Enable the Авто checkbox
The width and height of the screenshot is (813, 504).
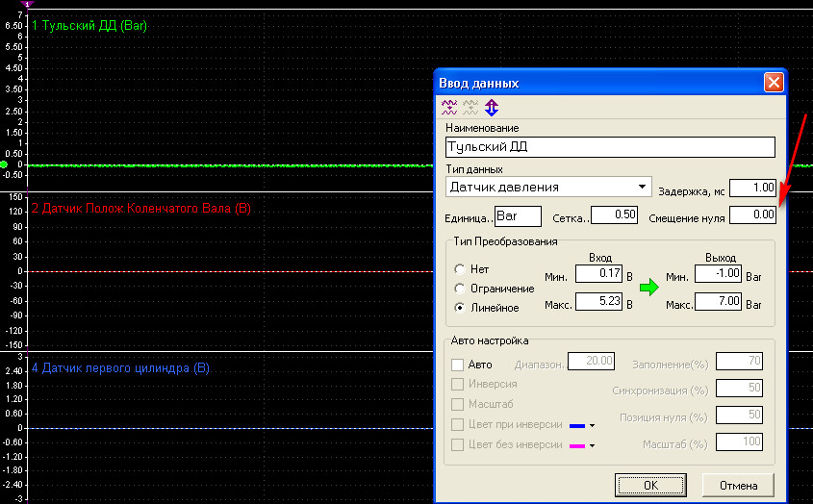tap(457, 365)
